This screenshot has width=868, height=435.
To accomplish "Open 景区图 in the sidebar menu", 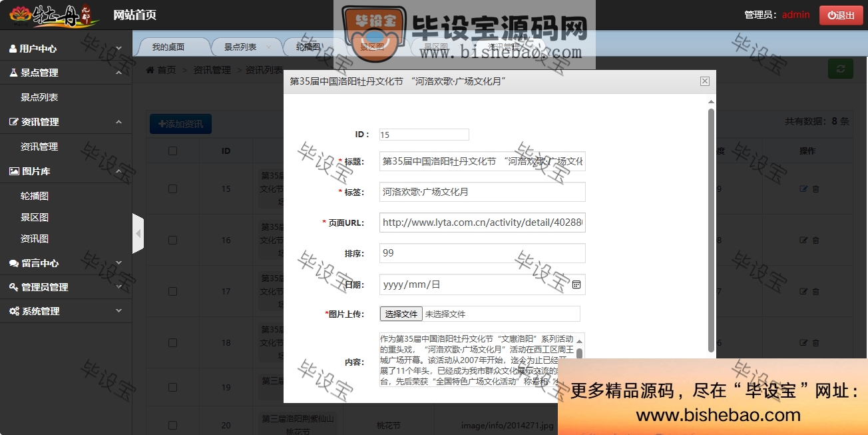I will [35, 217].
